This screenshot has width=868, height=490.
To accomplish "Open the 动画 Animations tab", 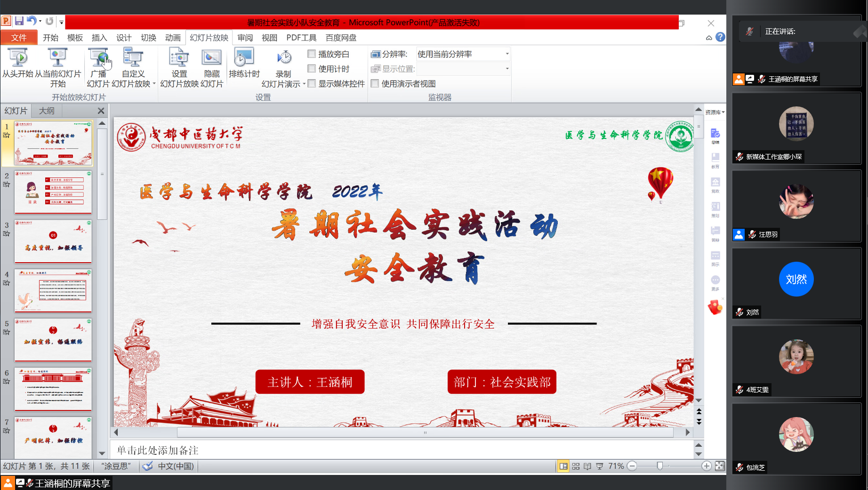I will pyautogui.click(x=173, y=38).
